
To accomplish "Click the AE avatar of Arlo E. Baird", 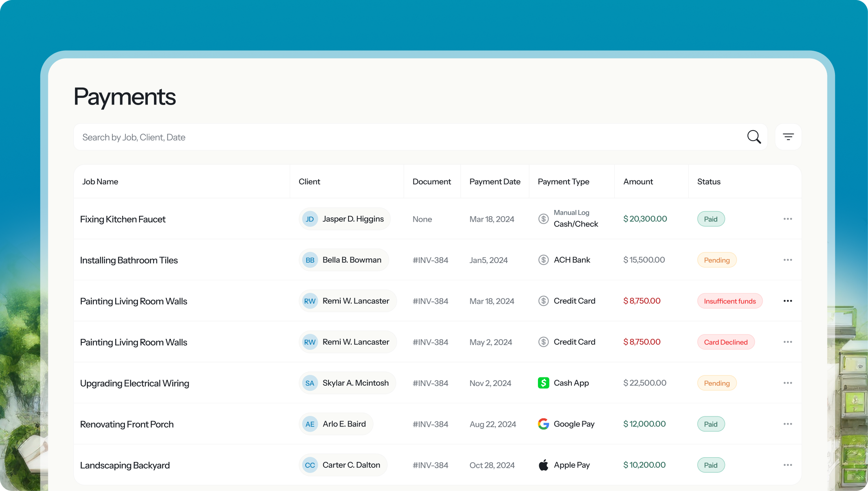I will 310,424.
